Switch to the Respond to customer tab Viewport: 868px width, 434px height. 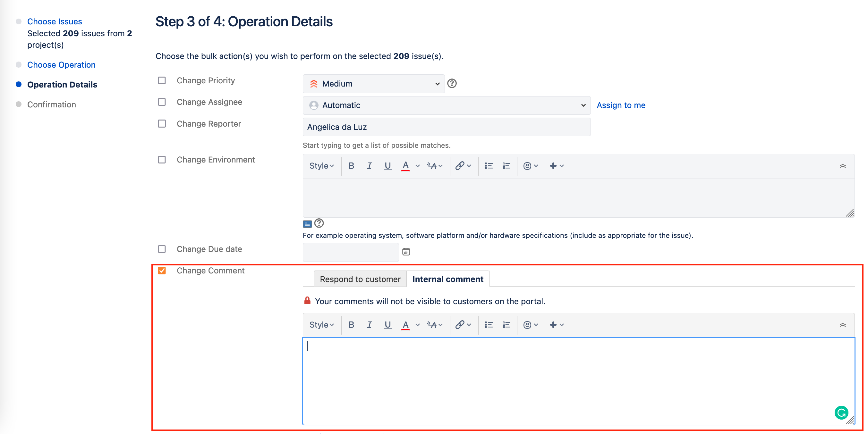pos(360,279)
